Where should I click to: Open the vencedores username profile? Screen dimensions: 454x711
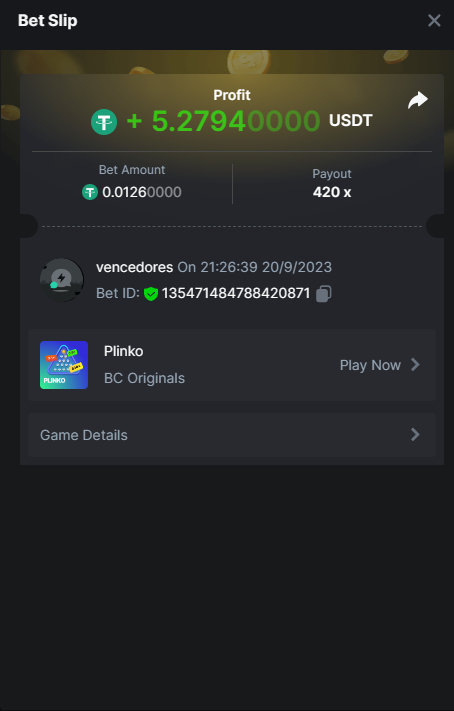point(134,267)
